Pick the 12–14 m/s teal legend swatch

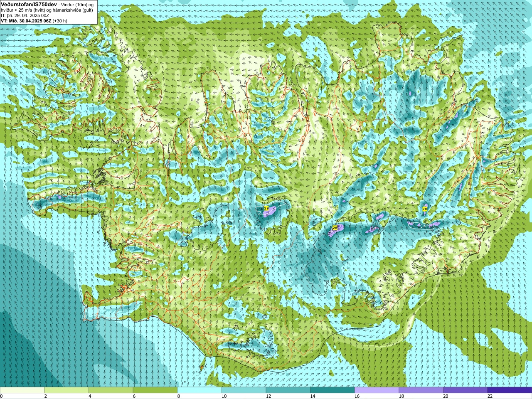288,390
